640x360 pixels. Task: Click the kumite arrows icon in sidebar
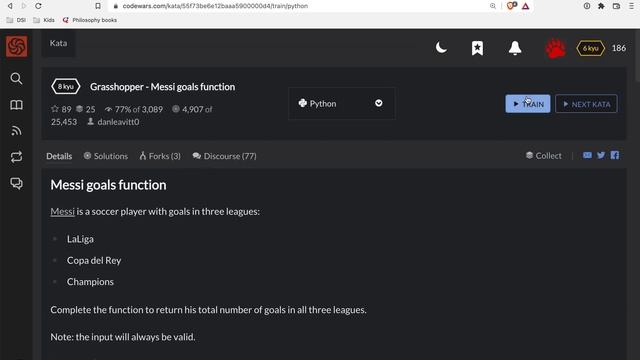coord(16,157)
